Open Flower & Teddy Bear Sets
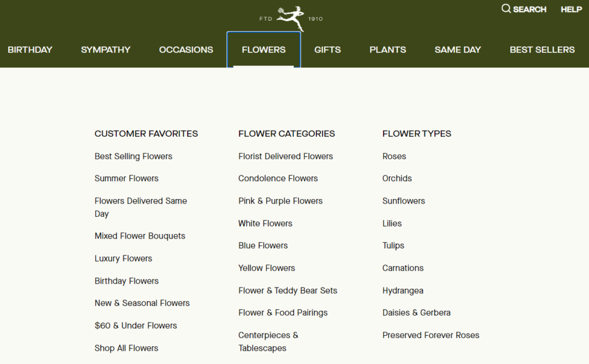Screen dimensions: 589x364 pyautogui.click(x=288, y=290)
